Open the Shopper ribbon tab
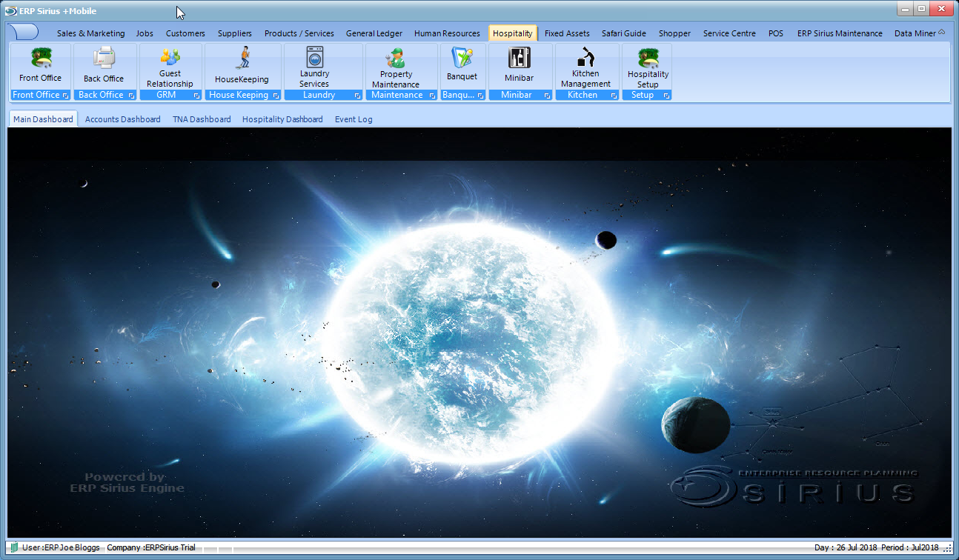 674,33
